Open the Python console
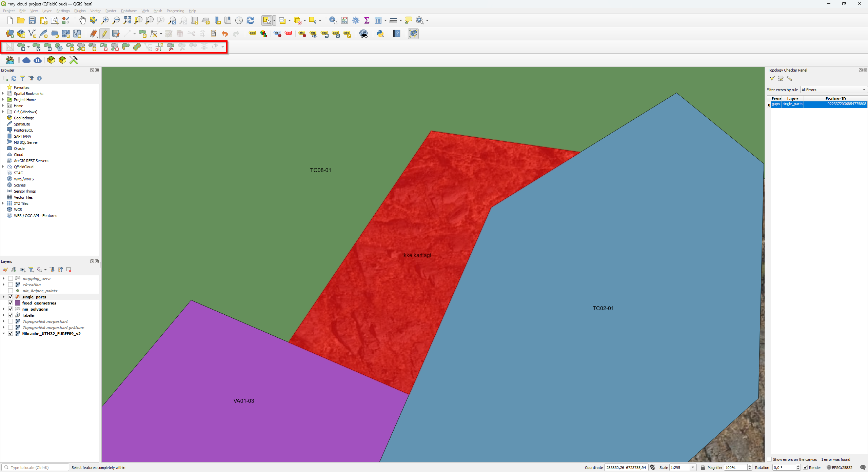The height and width of the screenshot is (472, 868). (380, 34)
